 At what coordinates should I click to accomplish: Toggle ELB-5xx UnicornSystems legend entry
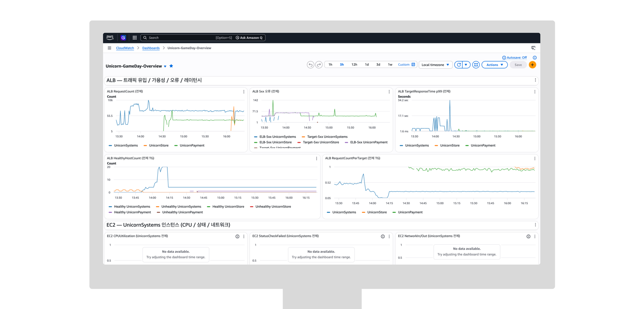coord(275,137)
